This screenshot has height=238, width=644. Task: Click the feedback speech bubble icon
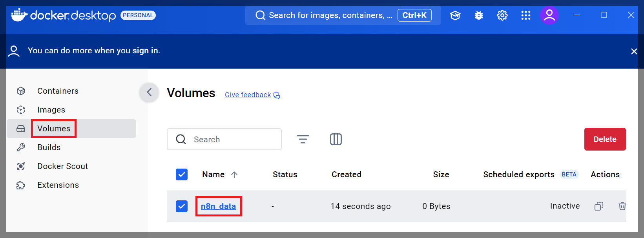pyautogui.click(x=277, y=95)
